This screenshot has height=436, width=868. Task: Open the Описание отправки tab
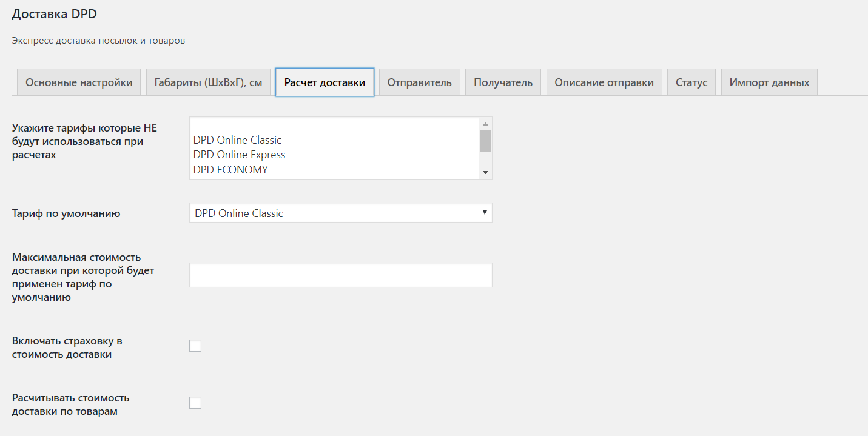[x=604, y=82]
